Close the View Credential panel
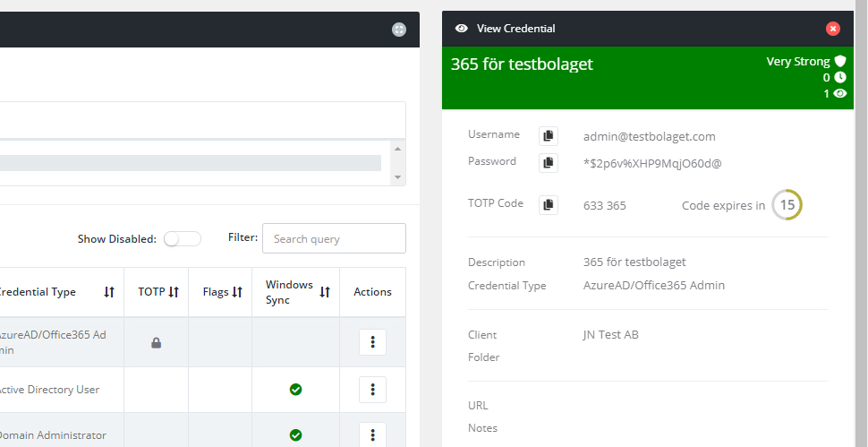This screenshot has width=868, height=447. 832,29
